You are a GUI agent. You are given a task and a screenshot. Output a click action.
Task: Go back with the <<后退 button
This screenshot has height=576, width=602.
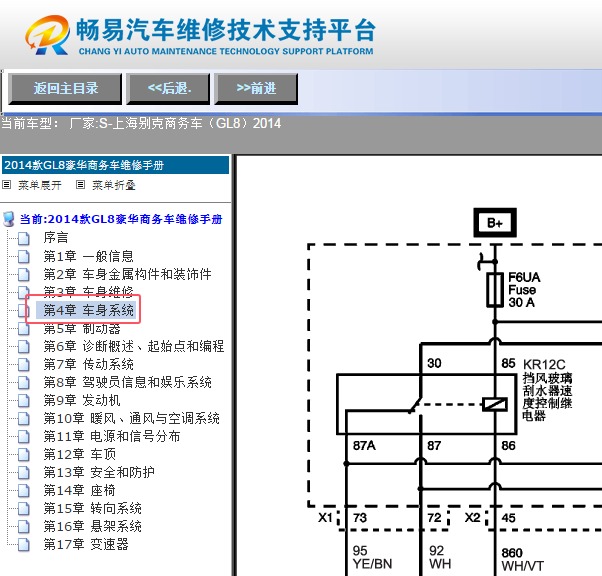[168, 89]
